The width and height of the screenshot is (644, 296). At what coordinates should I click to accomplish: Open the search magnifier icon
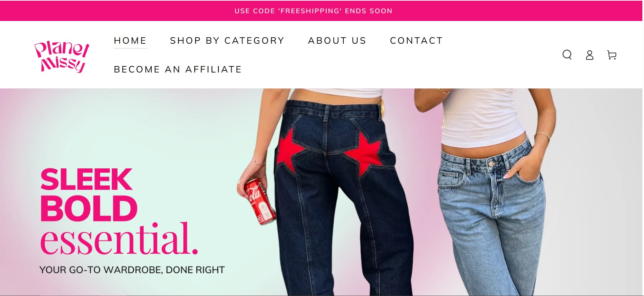(567, 55)
